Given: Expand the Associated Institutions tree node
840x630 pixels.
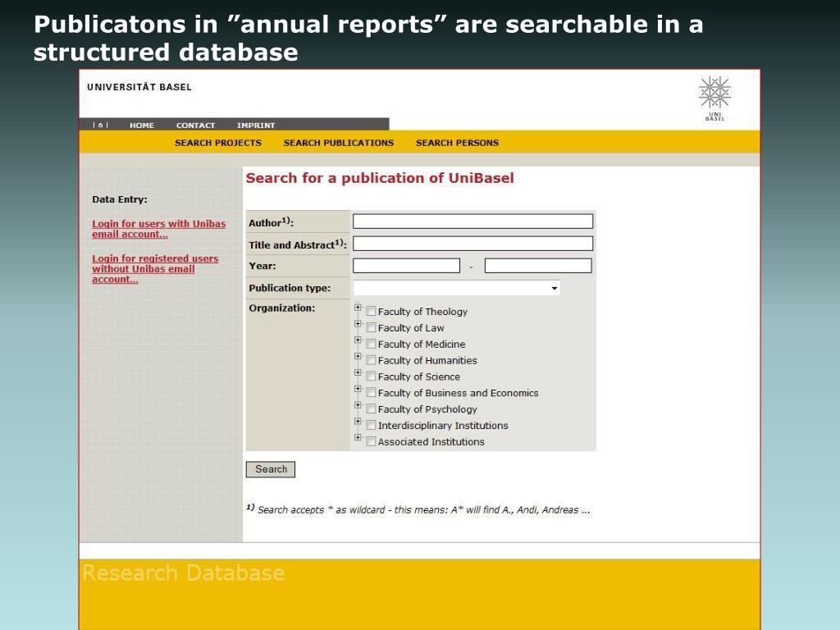Looking at the screenshot, I should pos(358,437).
